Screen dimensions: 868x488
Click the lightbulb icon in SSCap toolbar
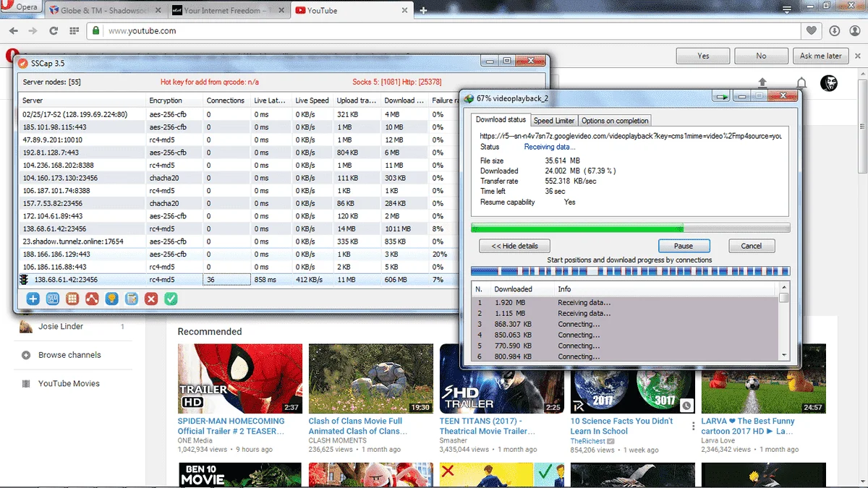[111, 299]
